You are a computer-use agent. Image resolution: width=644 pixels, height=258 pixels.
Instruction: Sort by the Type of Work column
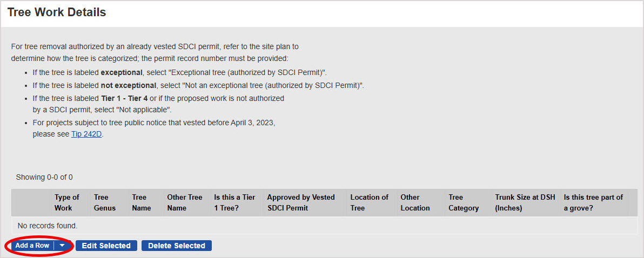(x=67, y=202)
